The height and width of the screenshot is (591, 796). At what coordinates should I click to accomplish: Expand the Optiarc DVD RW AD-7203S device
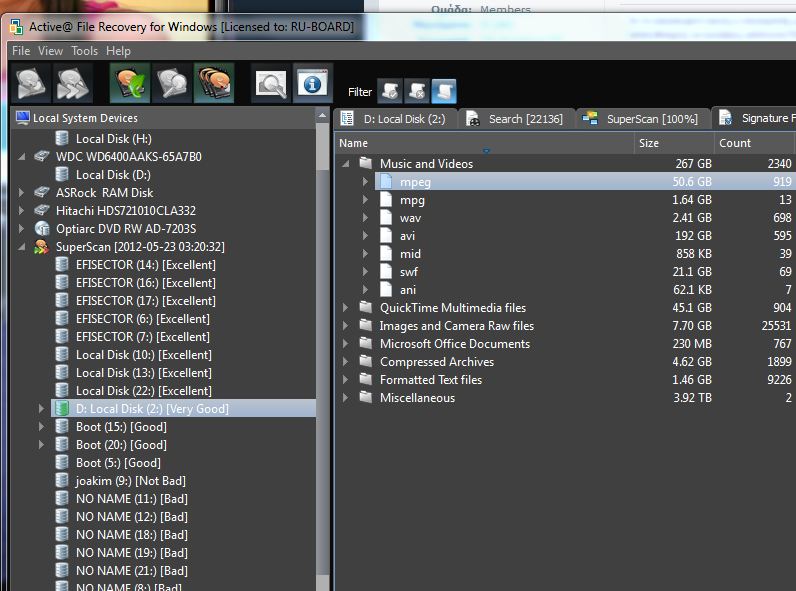pyautogui.click(x=21, y=229)
